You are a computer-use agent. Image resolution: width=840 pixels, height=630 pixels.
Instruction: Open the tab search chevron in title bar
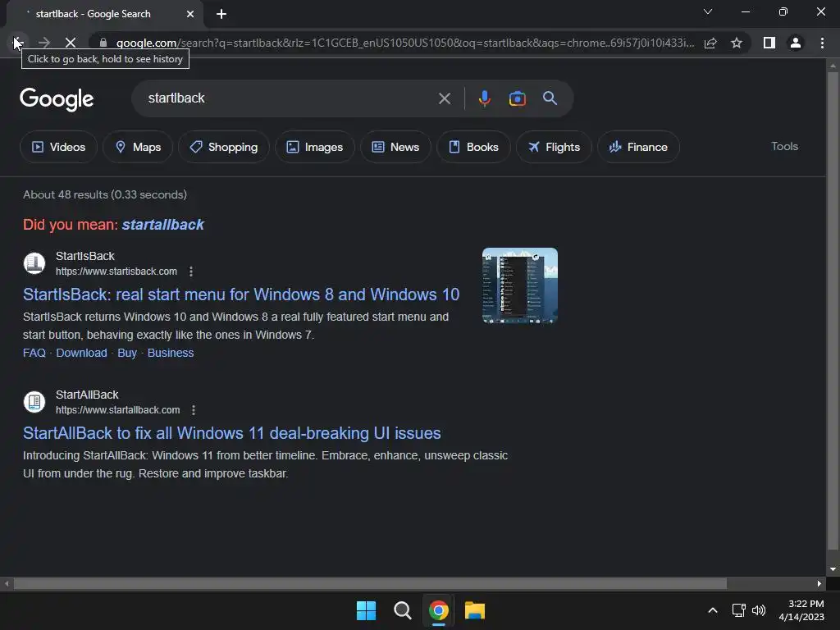click(x=708, y=11)
